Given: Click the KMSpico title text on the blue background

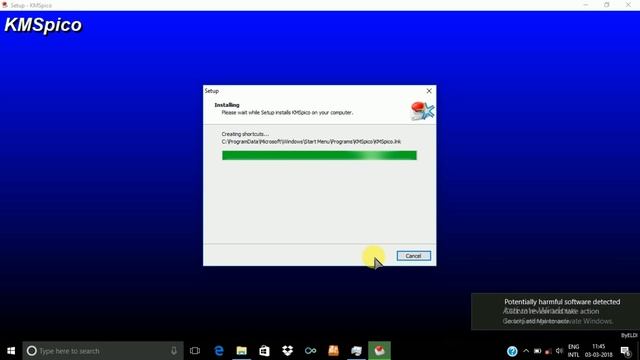Looking at the screenshot, I should pos(43,25).
